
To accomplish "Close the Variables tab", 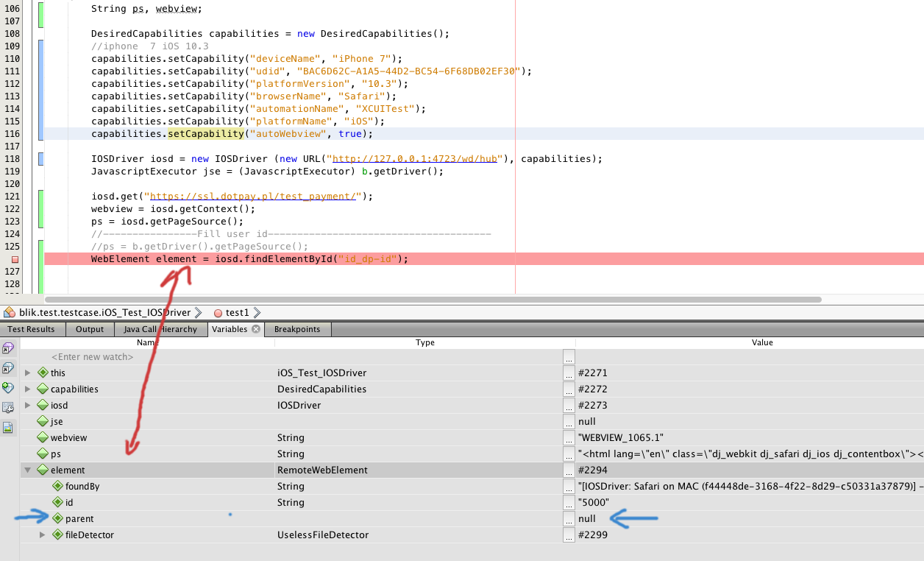I will pos(255,329).
